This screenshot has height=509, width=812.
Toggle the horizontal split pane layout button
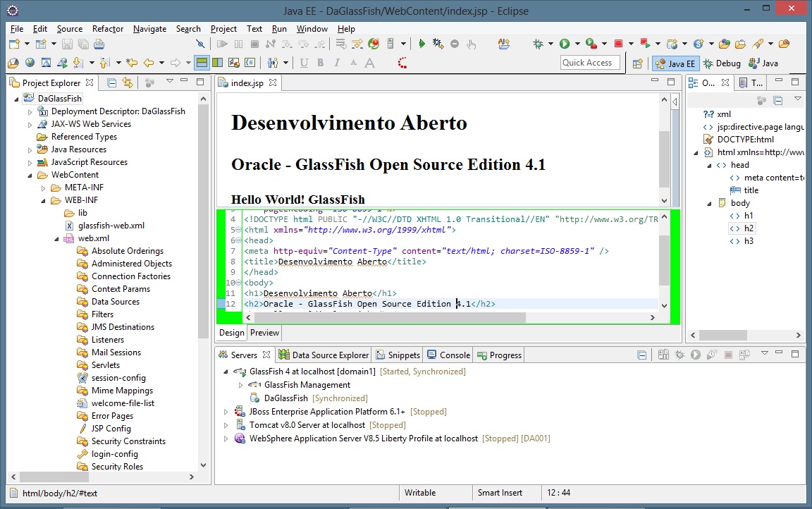tap(202, 63)
